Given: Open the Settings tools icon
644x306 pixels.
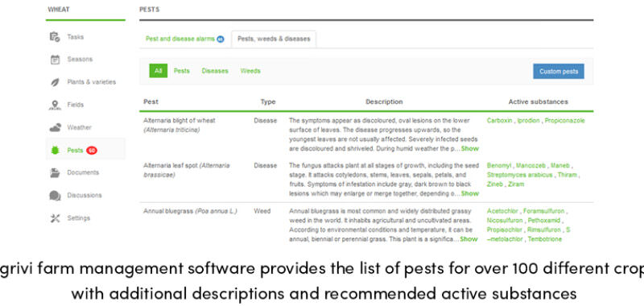Looking at the screenshot, I should click(55, 218).
